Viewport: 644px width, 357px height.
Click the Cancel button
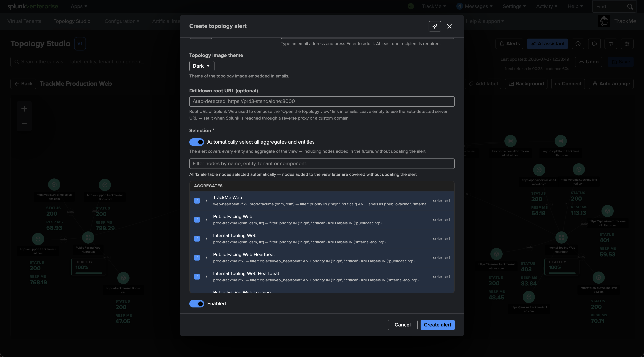[402, 325]
